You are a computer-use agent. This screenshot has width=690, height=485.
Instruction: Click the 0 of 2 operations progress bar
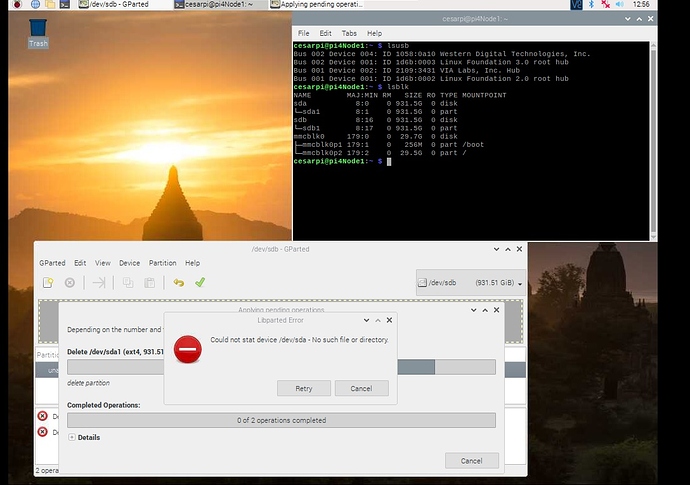coord(281,420)
